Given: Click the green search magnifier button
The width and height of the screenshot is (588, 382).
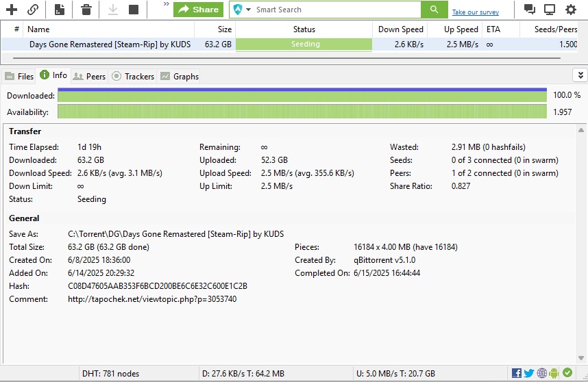Looking at the screenshot, I should pos(434,10).
